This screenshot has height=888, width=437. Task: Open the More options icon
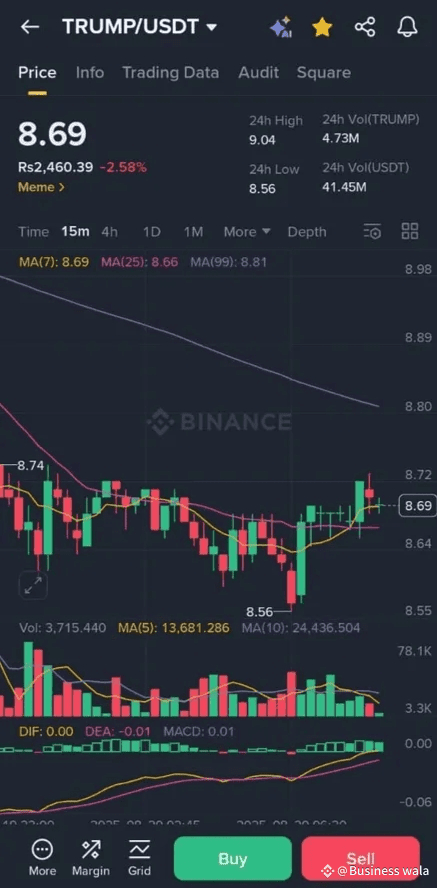tap(42, 857)
